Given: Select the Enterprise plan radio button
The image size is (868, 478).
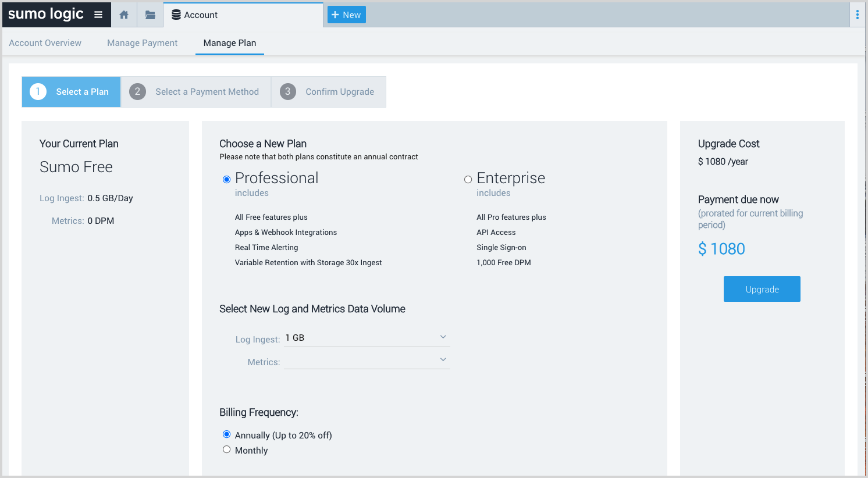Looking at the screenshot, I should pyautogui.click(x=468, y=179).
